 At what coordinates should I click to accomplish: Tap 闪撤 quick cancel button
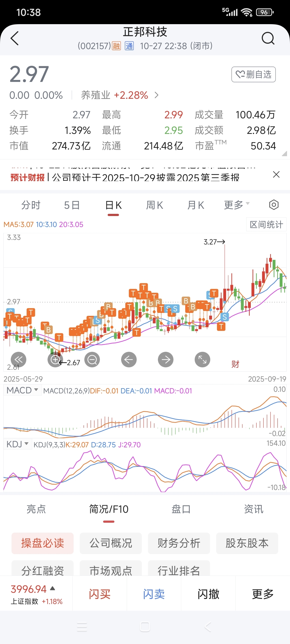coord(208,594)
